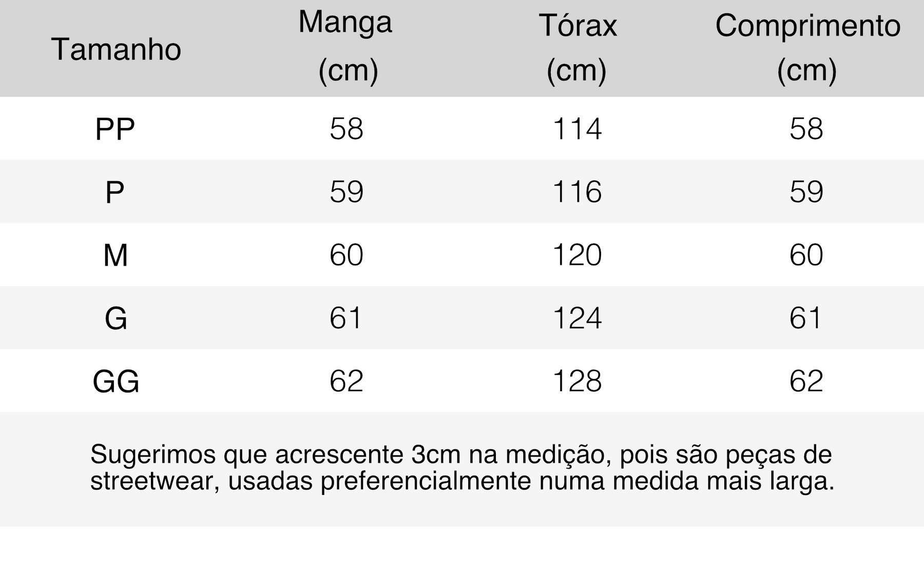
Task: Click the Tamanho column header
Action: (116, 49)
